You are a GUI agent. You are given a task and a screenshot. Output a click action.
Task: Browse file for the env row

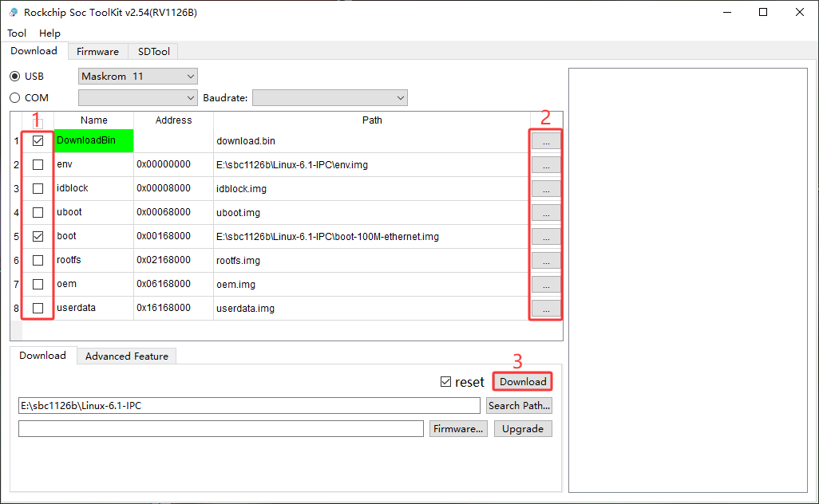point(546,165)
